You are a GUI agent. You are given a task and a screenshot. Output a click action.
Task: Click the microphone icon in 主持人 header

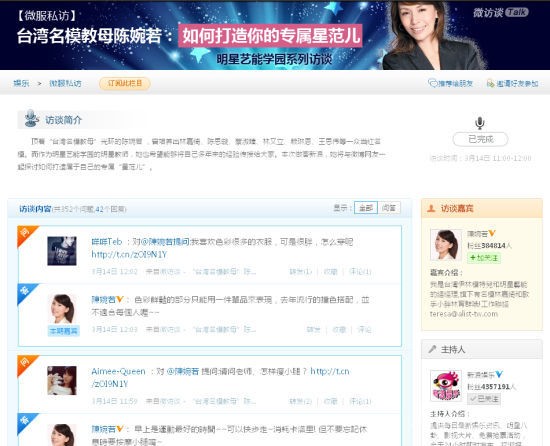432,349
